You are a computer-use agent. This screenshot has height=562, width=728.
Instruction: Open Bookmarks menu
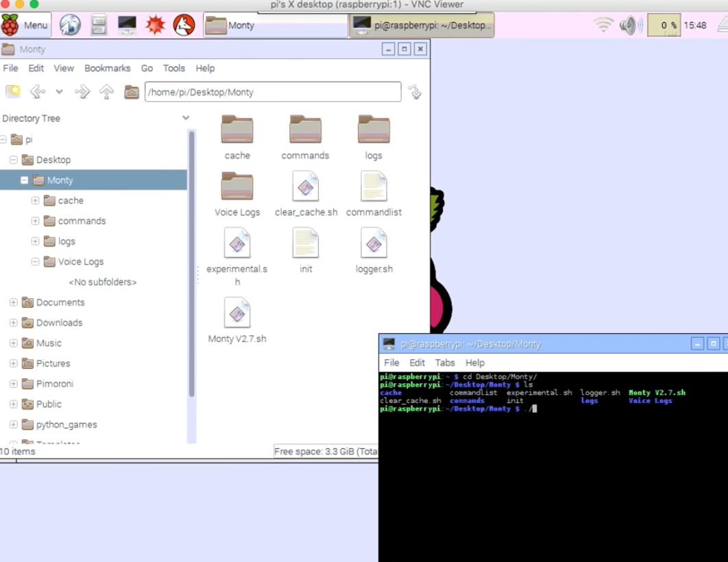(x=107, y=69)
